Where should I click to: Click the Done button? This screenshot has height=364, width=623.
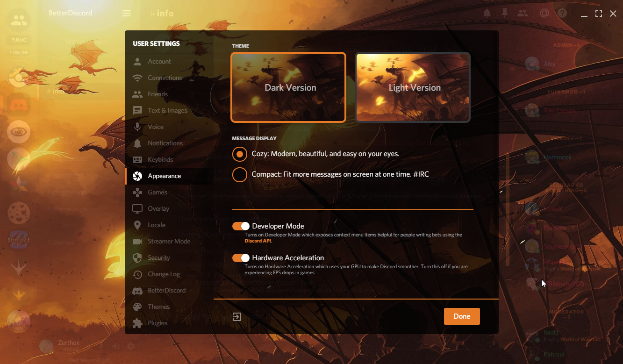(x=462, y=316)
